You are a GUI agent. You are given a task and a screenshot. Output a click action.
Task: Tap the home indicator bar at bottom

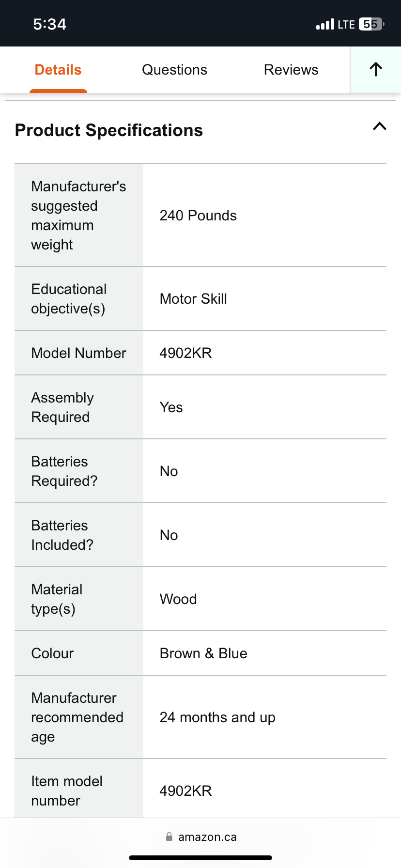click(200, 858)
